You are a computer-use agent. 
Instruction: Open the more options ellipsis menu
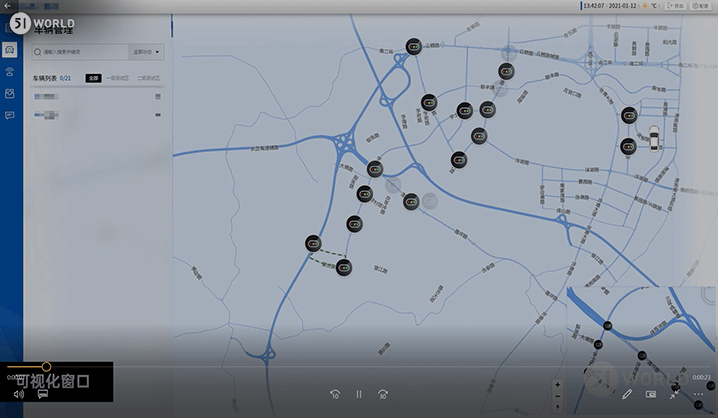699,394
